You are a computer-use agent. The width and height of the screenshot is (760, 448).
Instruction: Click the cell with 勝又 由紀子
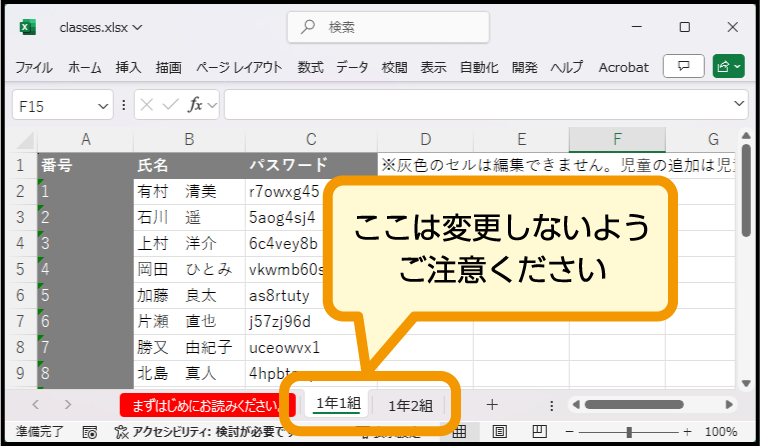click(x=190, y=347)
